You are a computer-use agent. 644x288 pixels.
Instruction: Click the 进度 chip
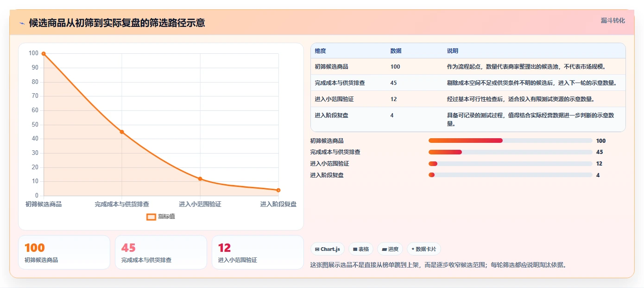(390, 249)
